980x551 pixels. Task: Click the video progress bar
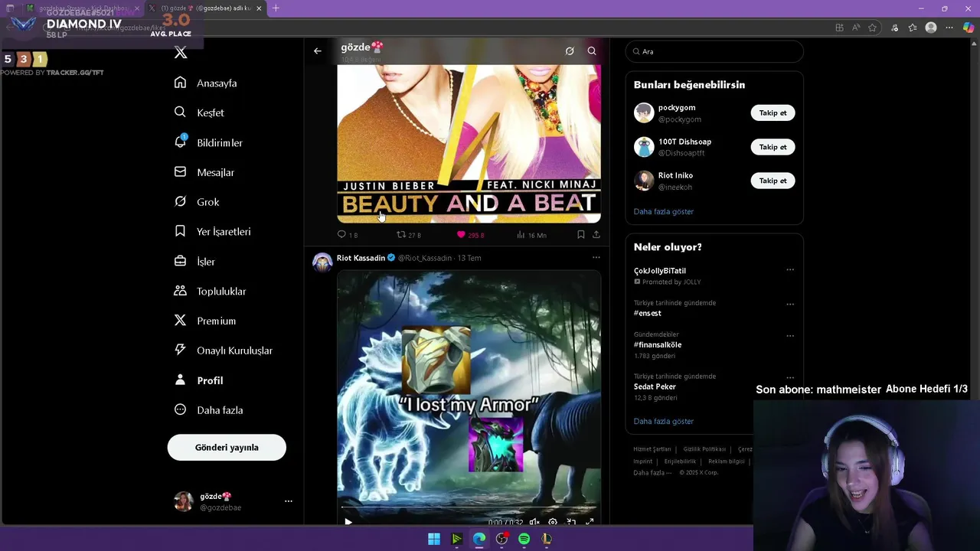(x=469, y=507)
